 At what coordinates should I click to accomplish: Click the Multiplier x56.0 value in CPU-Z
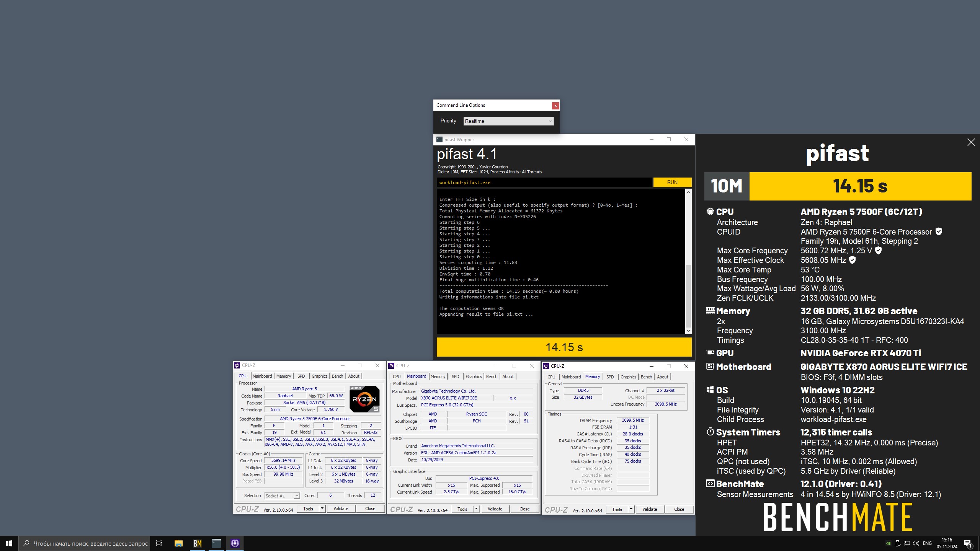(x=283, y=467)
